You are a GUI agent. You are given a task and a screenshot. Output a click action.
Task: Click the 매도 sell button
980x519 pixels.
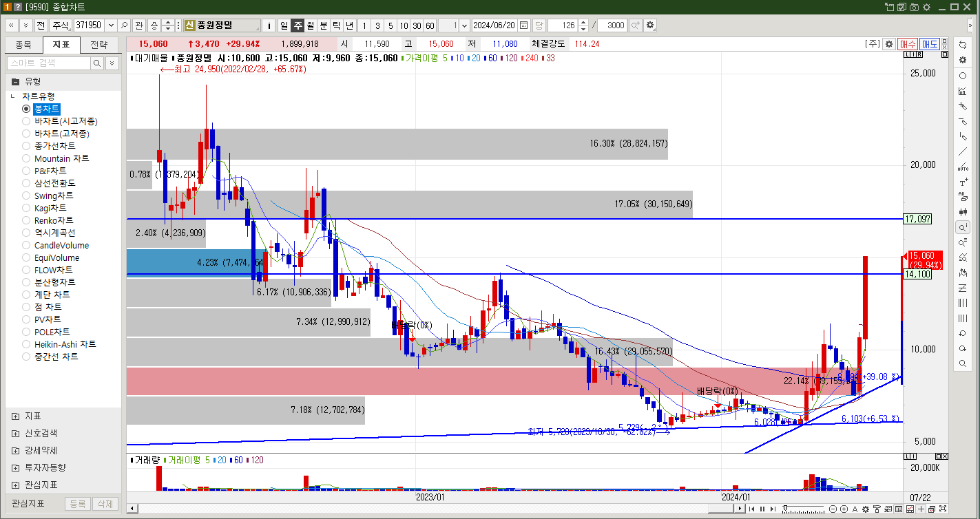click(x=930, y=44)
